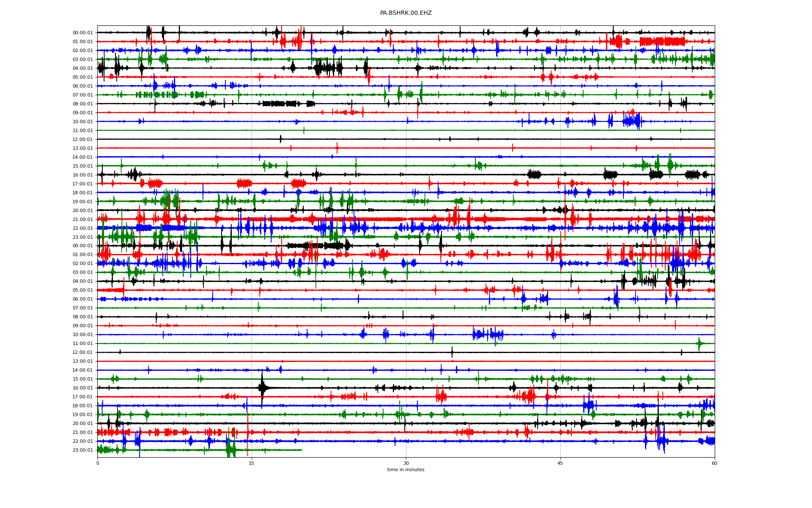Select the topmost 00:00:01 row label
Viewport: 812px width, 508px height.
tap(82, 33)
